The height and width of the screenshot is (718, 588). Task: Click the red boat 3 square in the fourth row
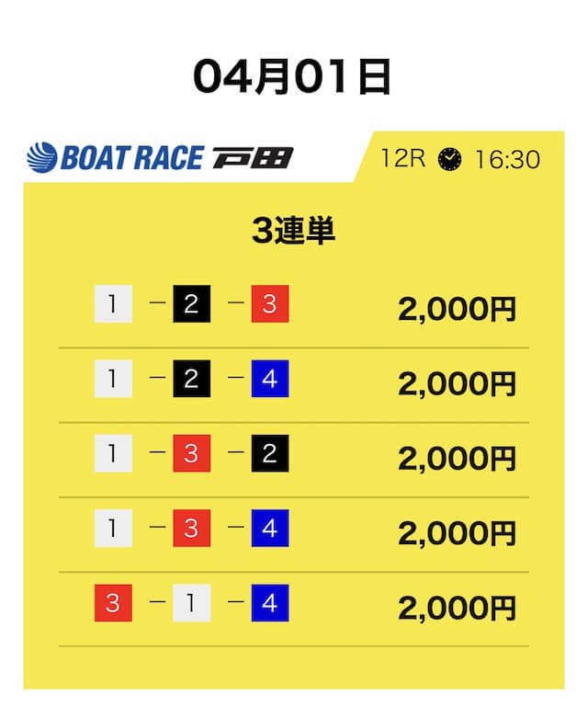pyautogui.click(x=191, y=528)
